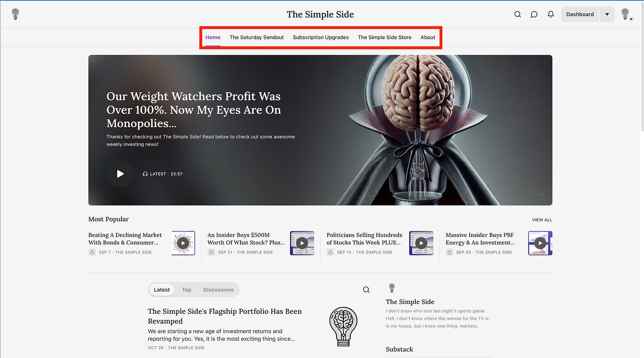The image size is (644, 358).
Task: Click View All for Most Popular
Action: click(542, 220)
